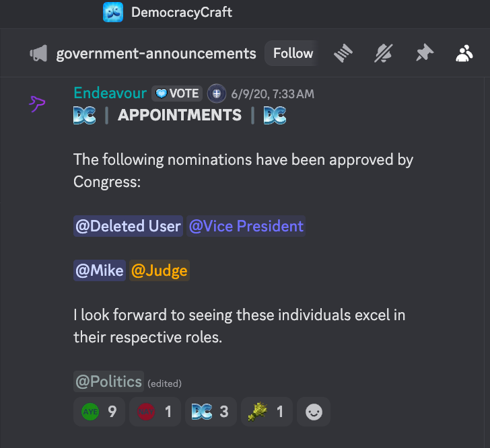This screenshot has width=490, height=448.
Task: Click the DemocracyCraft server icon
Action: click(113, 12)
